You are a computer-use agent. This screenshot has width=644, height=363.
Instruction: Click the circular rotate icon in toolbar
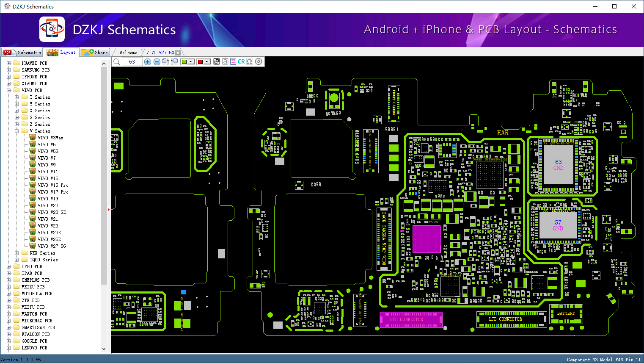259,62
